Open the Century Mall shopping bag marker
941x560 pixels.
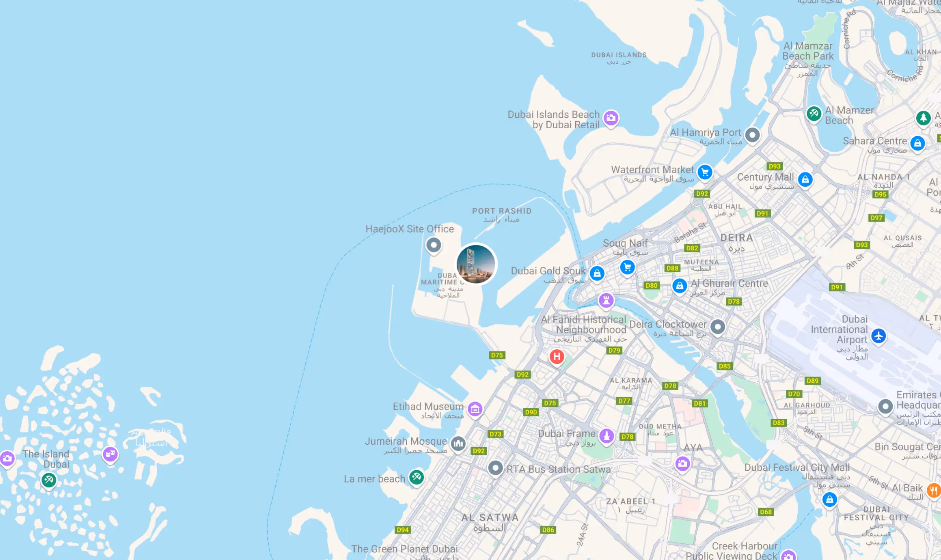805,179
